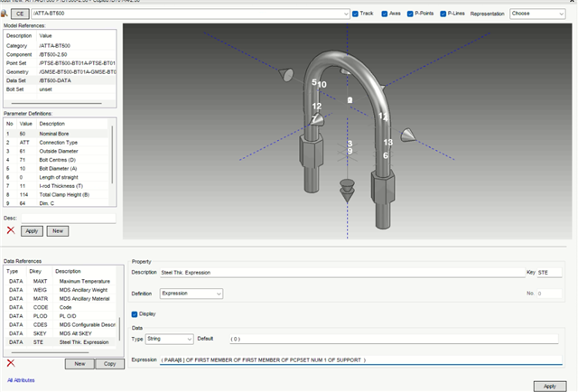Select the Nominal Bore parameter row
The image size is (578, 392).
(x=56, y=134)
